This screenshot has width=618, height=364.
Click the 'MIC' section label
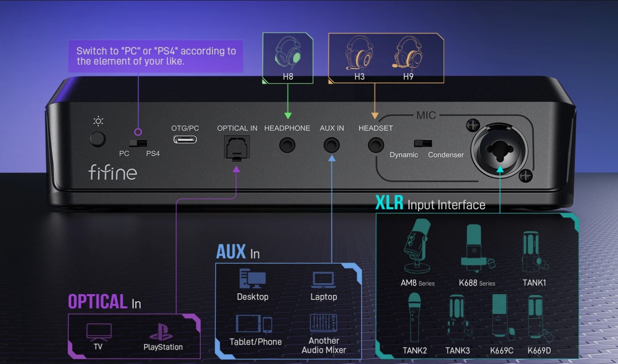(x=426, y=116)
